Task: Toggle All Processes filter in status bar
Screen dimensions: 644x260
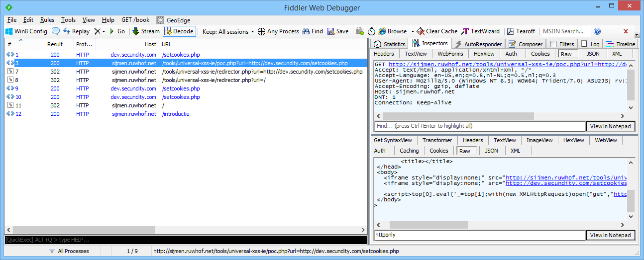Action: click(x=69, y=251)
